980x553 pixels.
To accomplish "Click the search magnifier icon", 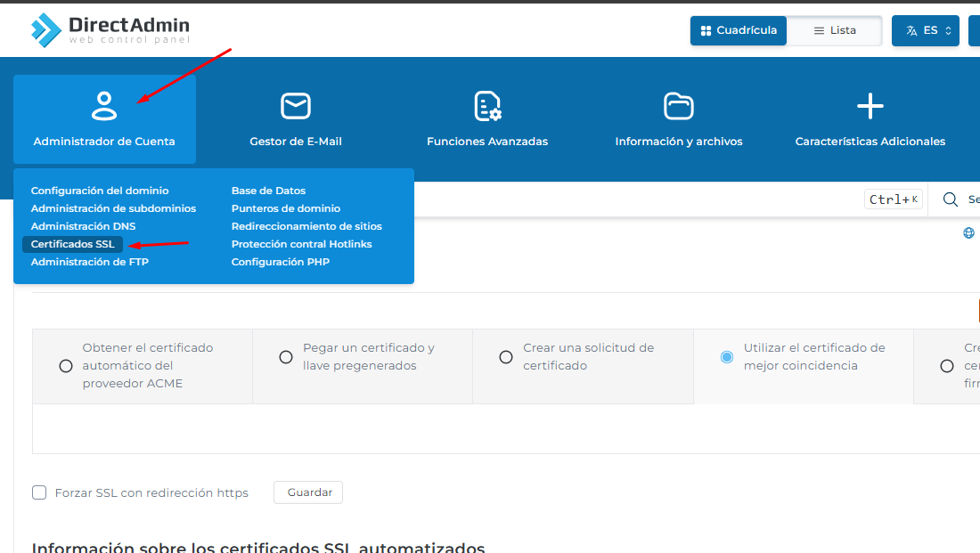I will pos(951,199).
